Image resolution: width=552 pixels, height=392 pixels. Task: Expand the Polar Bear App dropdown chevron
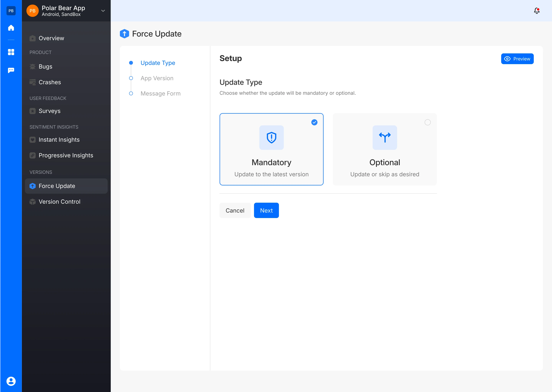(103, 11)
